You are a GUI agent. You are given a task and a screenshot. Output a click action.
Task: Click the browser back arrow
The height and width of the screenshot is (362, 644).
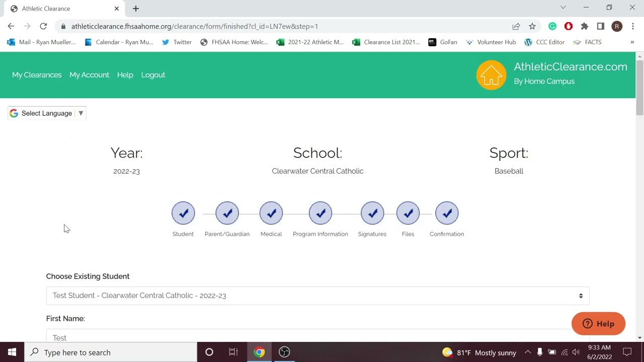point(11,26)
